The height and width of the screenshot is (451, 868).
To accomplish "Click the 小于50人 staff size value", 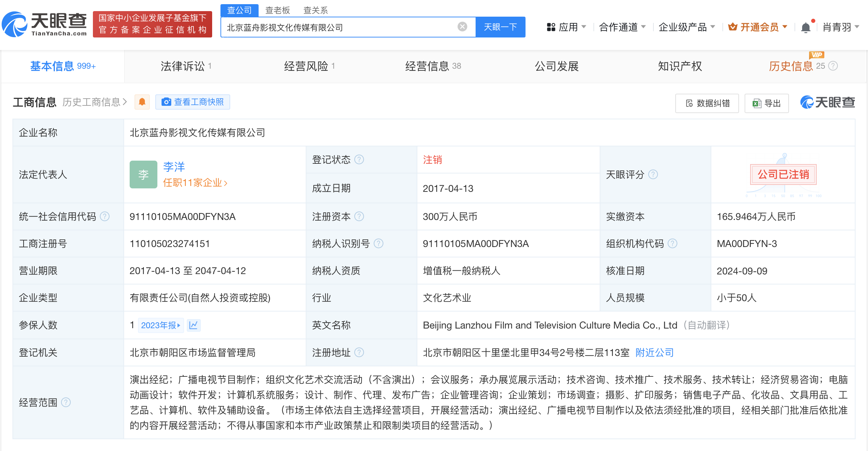I will tap(736, 298).
